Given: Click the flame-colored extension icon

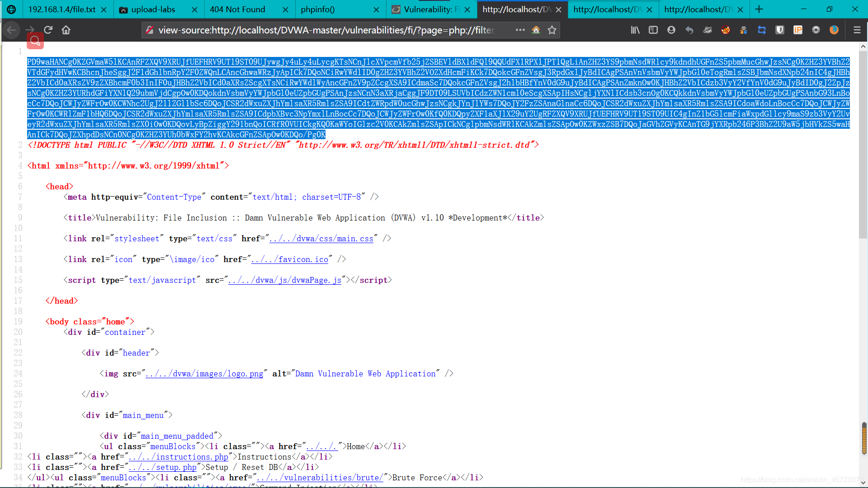Looking at the screenshot, I should [x=726, y=30].
